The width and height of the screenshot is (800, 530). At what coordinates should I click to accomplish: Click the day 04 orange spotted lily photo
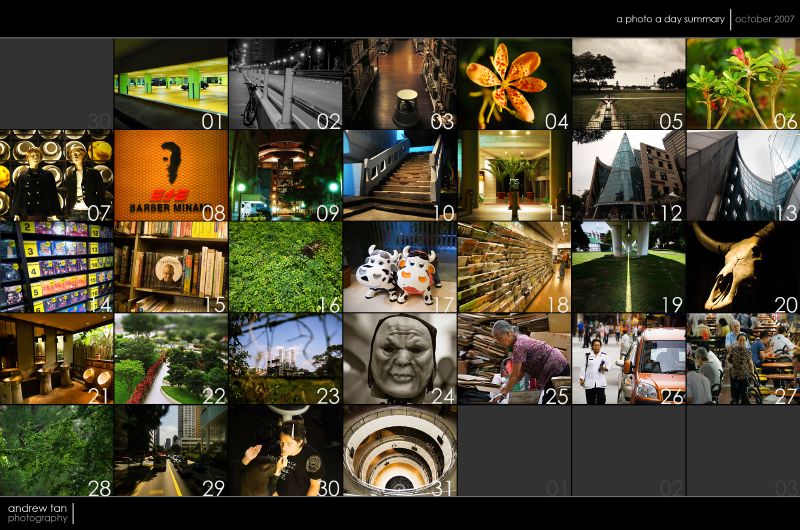click(514, 84)
